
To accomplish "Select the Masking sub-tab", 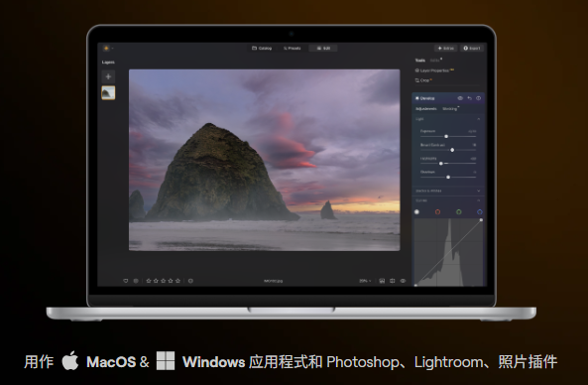I will (450, 109).
